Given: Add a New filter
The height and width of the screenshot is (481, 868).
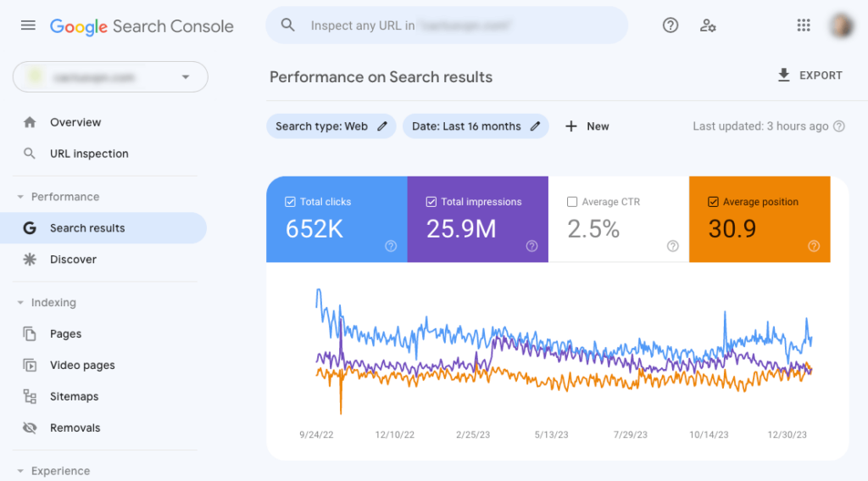Looking at the screenshot, I should pyautogui.click(x=587, y=126).
